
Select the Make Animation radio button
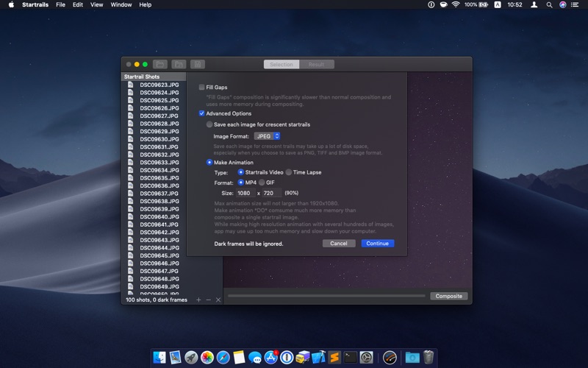click(209, 162)
